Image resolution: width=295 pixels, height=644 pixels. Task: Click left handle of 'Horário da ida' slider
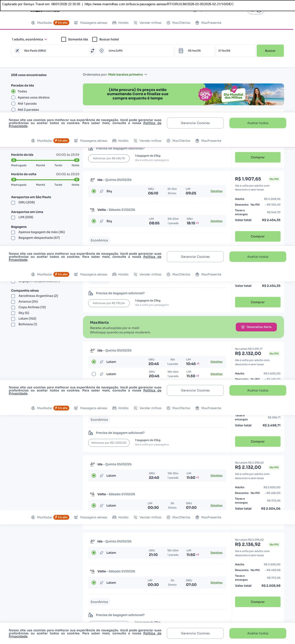coord(14,160)
